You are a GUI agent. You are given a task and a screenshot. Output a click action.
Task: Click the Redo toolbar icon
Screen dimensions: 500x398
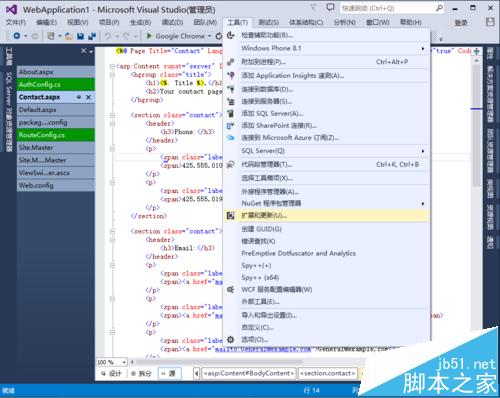point(126,36)
